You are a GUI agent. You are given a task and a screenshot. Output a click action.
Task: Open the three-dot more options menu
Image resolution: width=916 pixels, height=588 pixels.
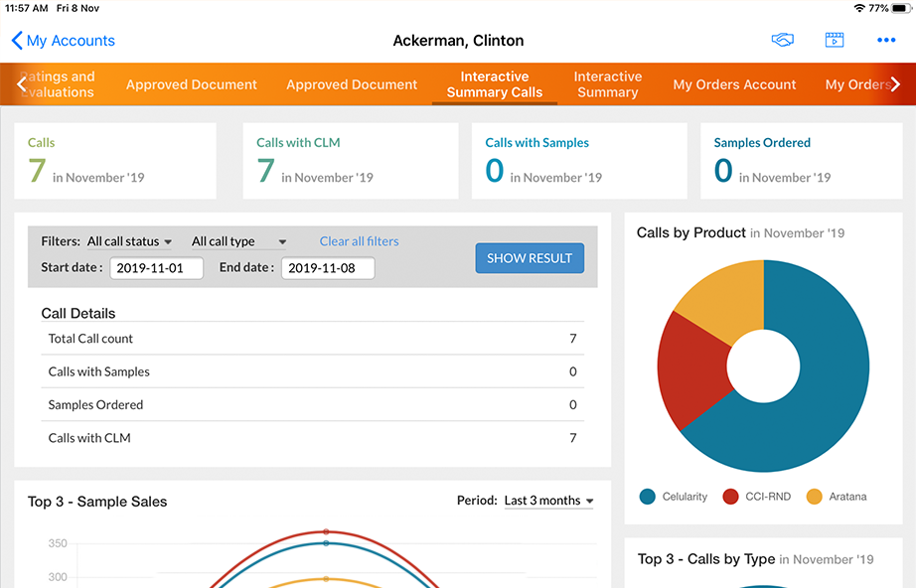886,41
